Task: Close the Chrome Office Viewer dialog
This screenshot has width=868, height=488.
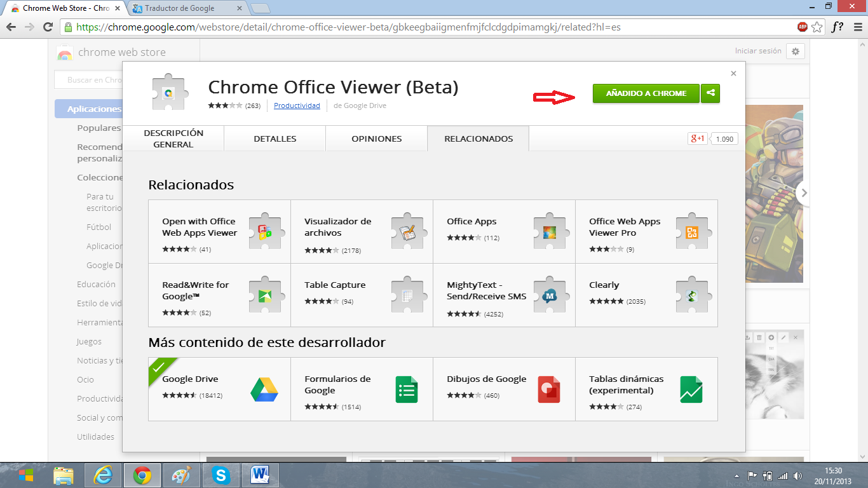Action: tap(733, 73)
